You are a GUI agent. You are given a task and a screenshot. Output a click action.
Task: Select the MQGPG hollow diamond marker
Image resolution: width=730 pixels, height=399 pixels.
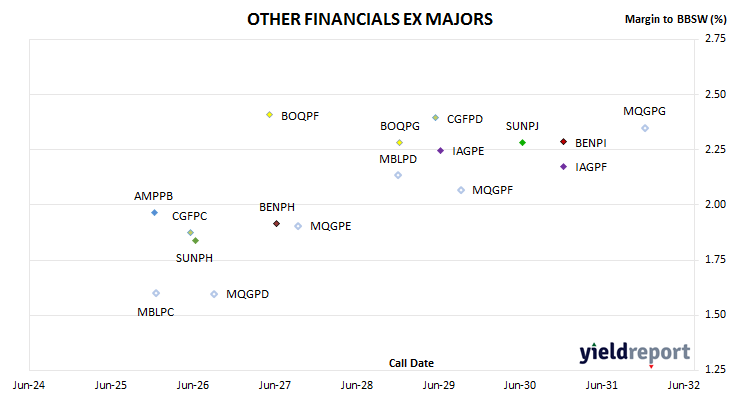pyautogui.click(x=645, y=128)
